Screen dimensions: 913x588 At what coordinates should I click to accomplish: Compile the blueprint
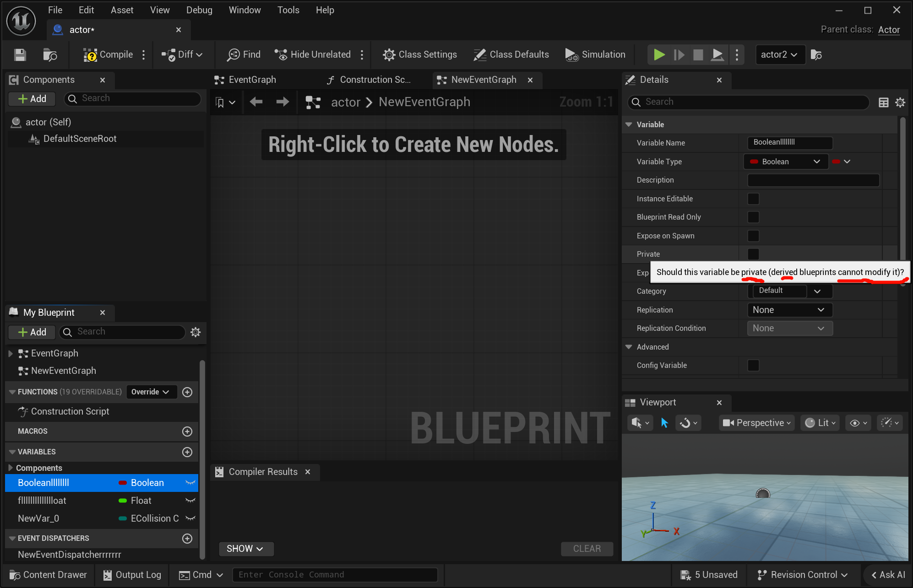(x=109, y=55)
